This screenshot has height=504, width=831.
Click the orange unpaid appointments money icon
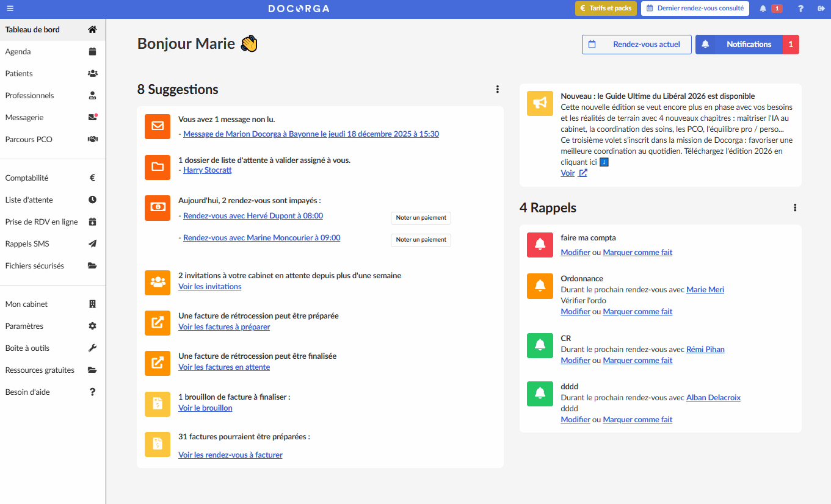pos(158,207)
